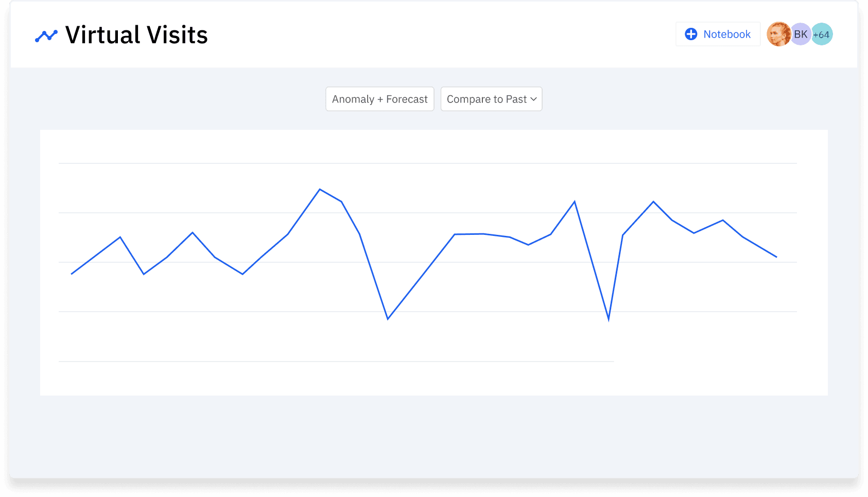The height and width of the screenshot is (497, 868).
Task: Open the Compare to Past dropdown
Action: coord(487,99)
